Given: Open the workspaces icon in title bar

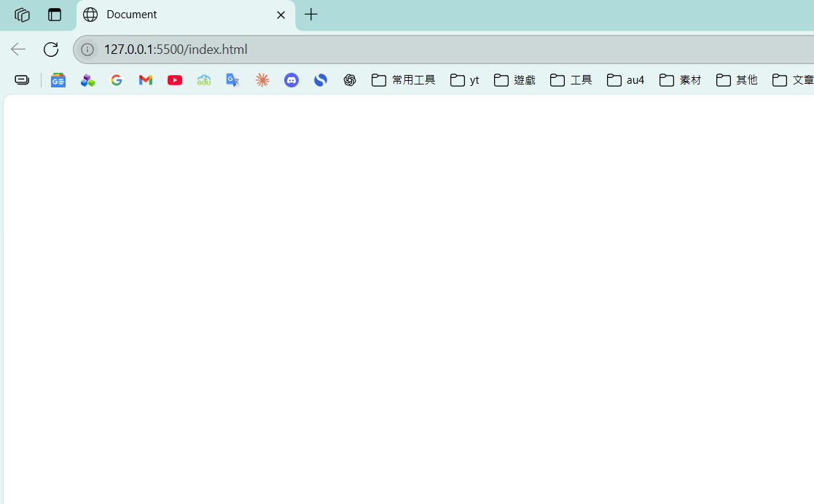Looking at the screenshot, I should click(x=22, y=15).
